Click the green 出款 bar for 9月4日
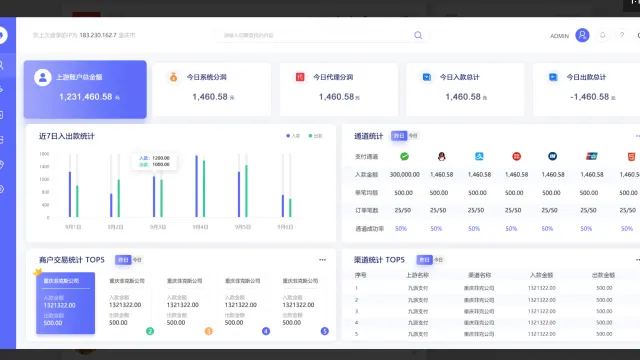Screen dimensions: 640x360 (204, 189)
